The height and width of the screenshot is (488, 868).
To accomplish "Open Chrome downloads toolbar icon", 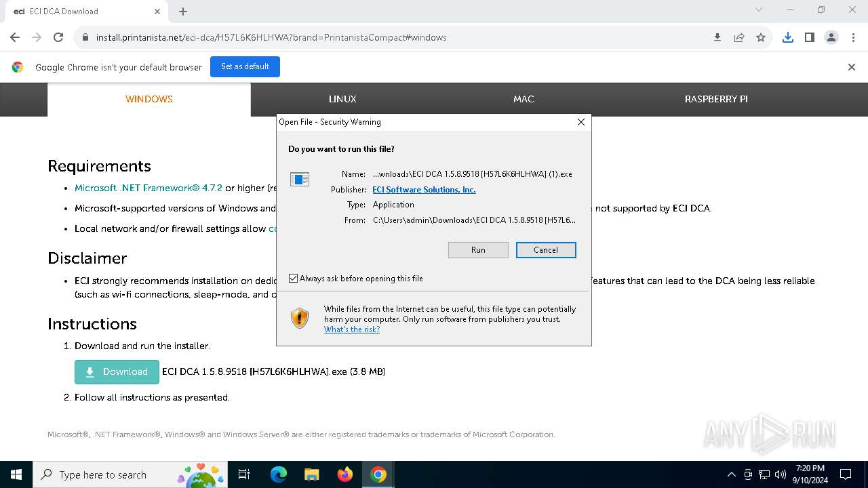I will [x=788, y=37].
